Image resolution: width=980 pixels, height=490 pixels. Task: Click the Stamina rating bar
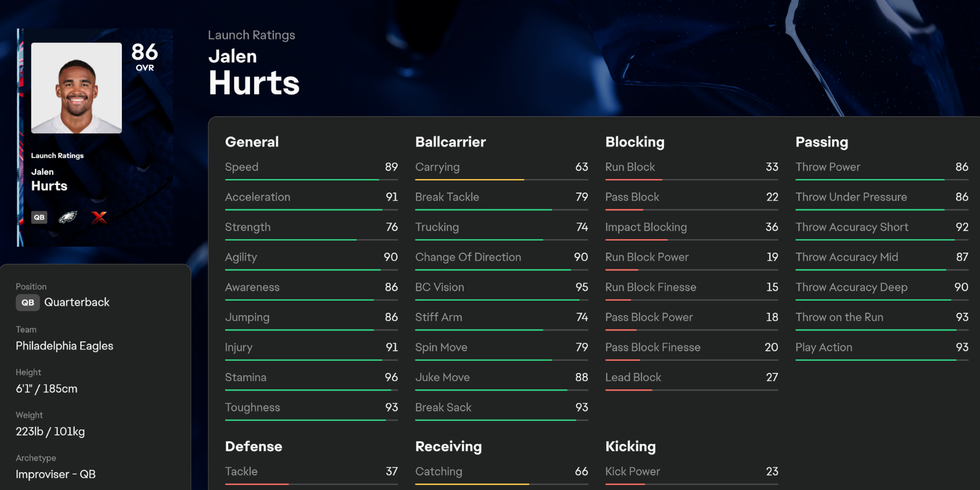[311, 390]
